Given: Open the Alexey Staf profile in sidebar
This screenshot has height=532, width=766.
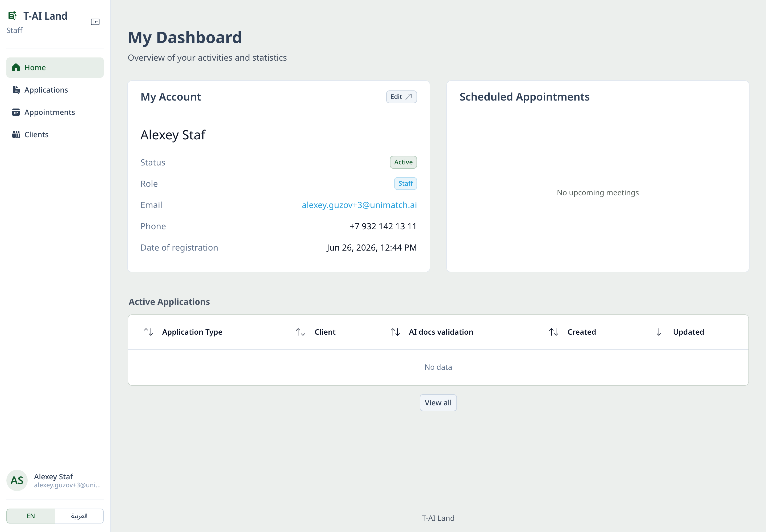Looking at the screenshot, I should point(55,480).
